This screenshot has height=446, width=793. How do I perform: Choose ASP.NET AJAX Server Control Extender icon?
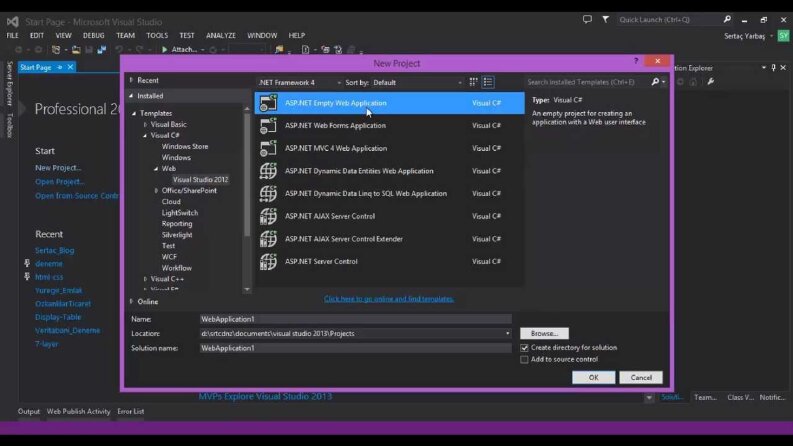268,239
